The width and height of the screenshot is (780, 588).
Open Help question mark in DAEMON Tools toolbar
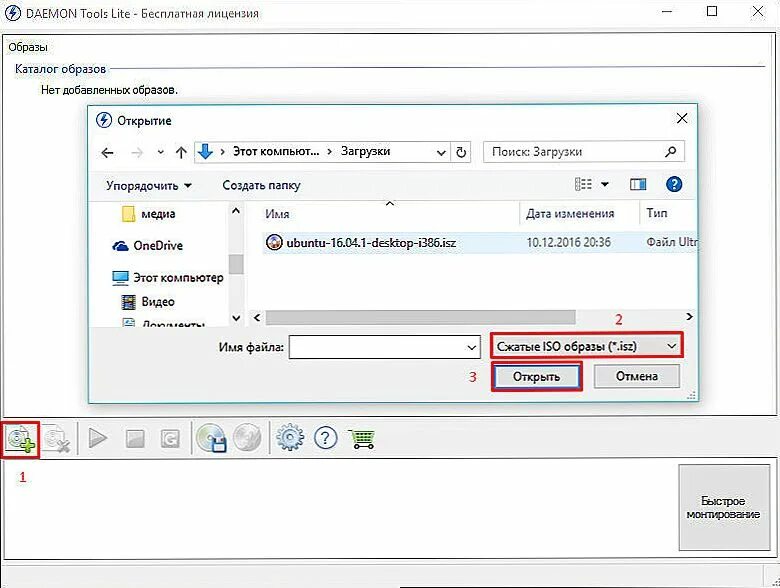[326, 438]
